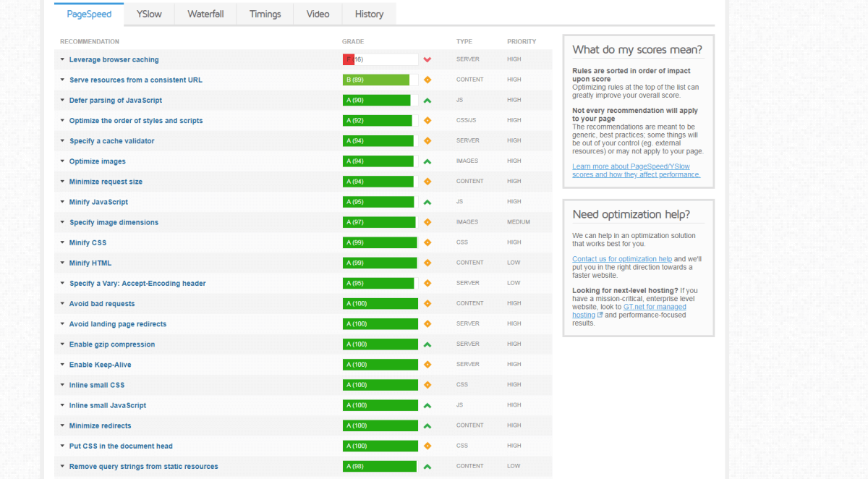
Task: Click green up arrow for Enable gzip compression
Action: 427,344
